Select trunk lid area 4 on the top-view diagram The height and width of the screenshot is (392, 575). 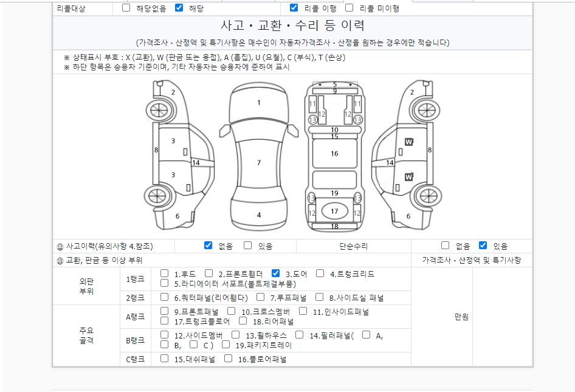click(258, 215)
